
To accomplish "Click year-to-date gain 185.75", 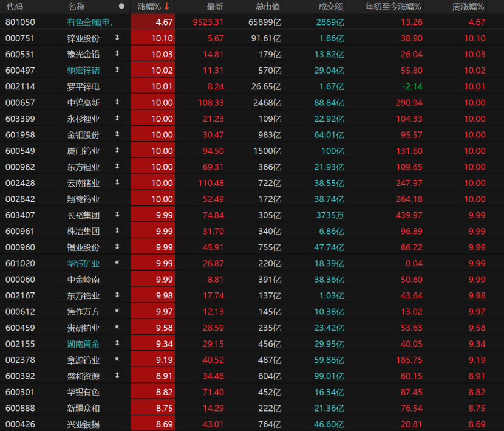I will tap(409, 360).
